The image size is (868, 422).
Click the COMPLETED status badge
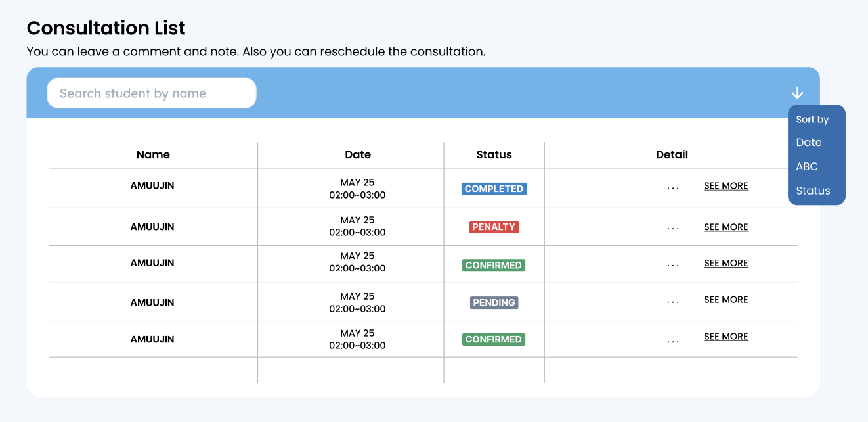click(494, 189)
